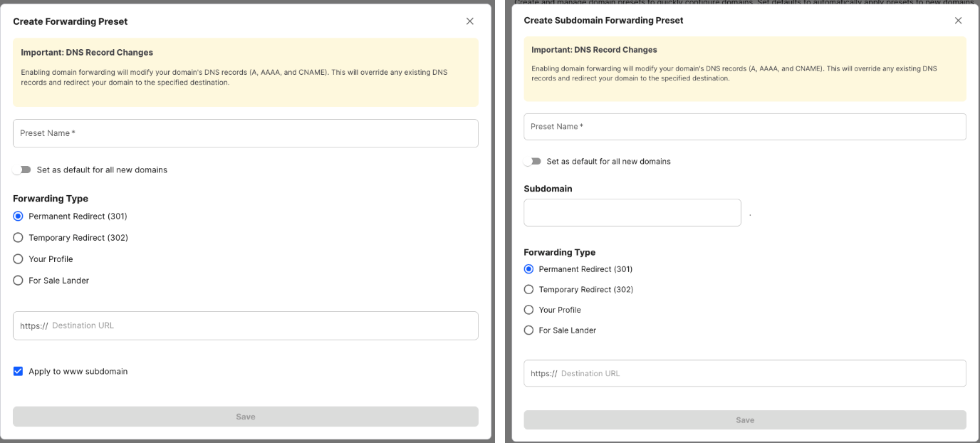The height and width of the screenshot is (443, 980).
Task: Click the 'Create Forwarding Preset' dialog title
Action: coord(71,21)
